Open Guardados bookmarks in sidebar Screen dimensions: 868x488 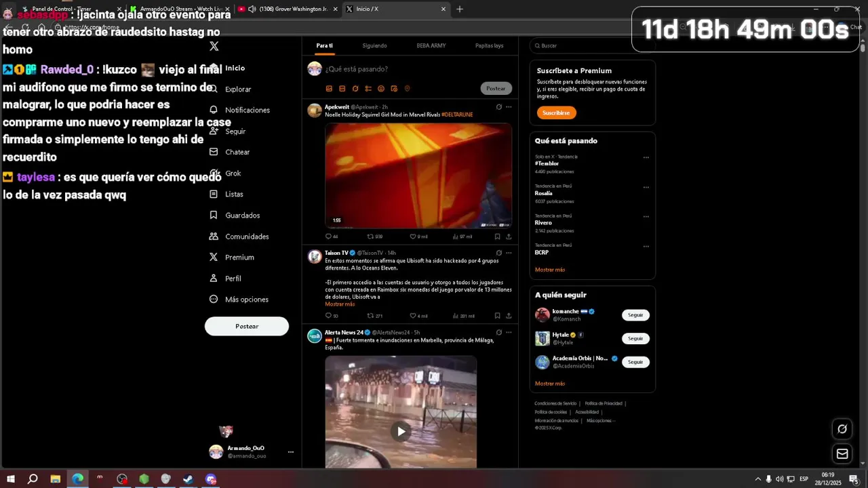click(235, 215)
